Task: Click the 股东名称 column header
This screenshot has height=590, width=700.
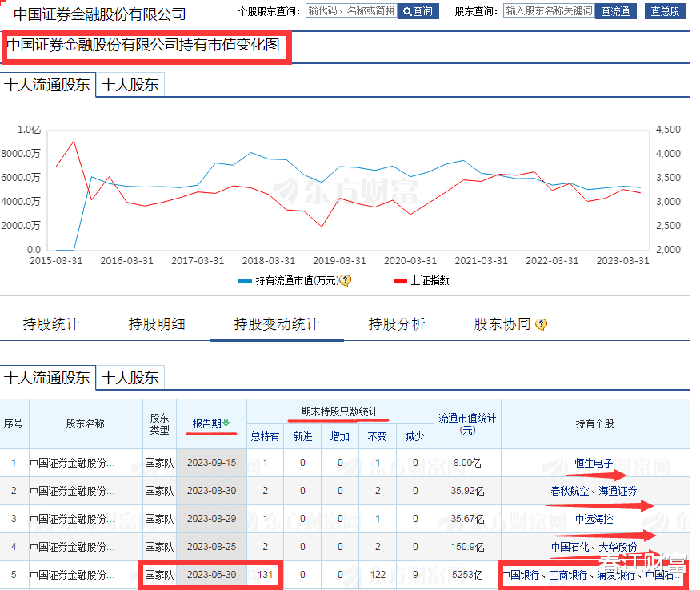Action: pyautogui.click(x=86, y=423)
